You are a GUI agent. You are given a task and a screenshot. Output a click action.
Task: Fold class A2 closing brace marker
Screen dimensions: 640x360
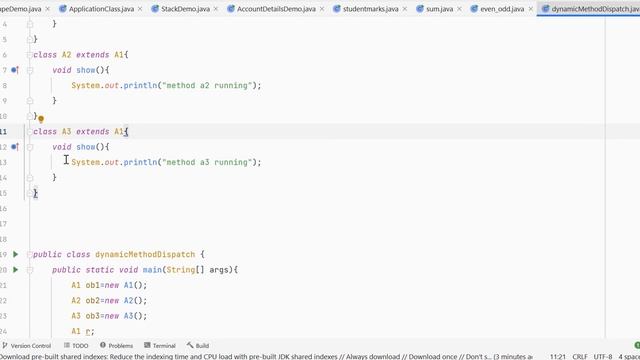click(30, 116)
